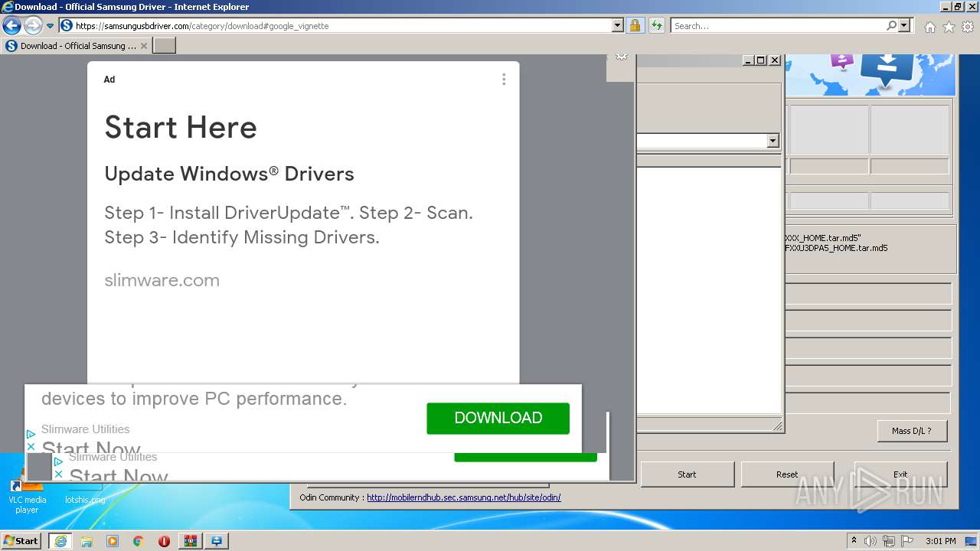Click the AdChoices triangle icon in upper banner
The height and width of the screenshot is (551, 980).
pos(31,434)
